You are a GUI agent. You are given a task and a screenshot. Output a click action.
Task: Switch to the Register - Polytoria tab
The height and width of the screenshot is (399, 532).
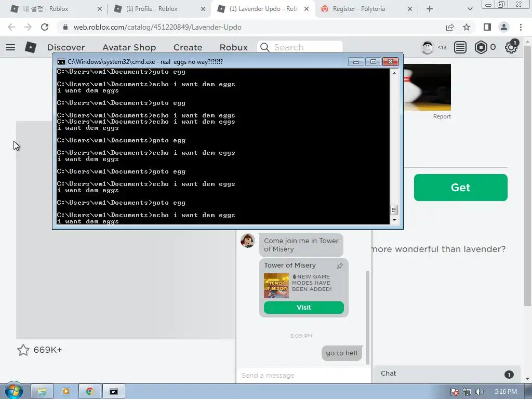[366, 9]
